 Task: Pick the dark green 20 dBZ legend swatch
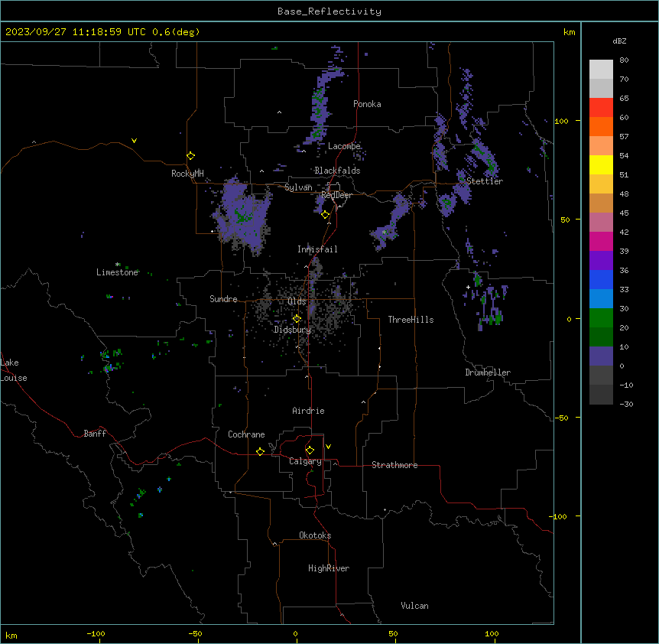(601, 337)
